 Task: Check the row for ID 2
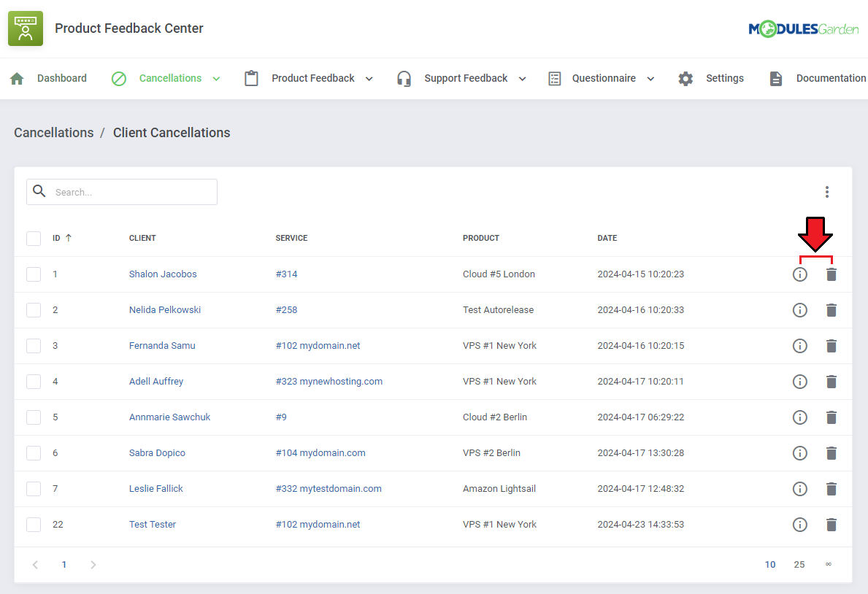34,310
